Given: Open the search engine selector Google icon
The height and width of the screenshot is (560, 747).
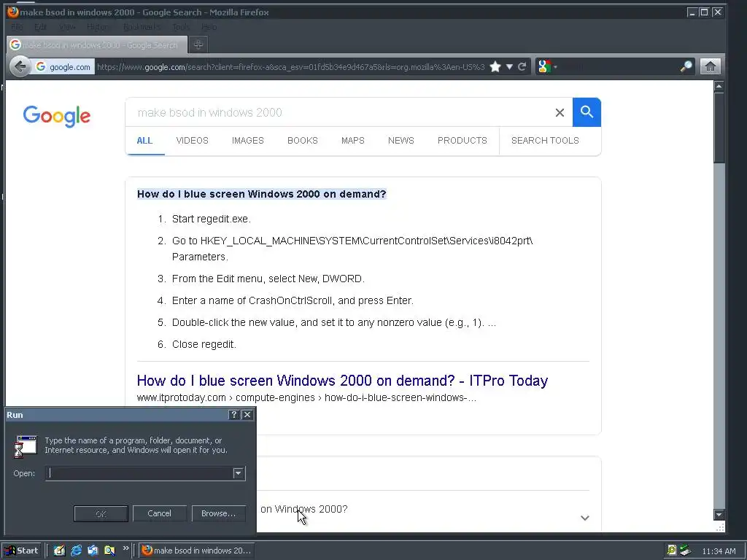Looking at the screenshot, I should (x=544, y=66).
